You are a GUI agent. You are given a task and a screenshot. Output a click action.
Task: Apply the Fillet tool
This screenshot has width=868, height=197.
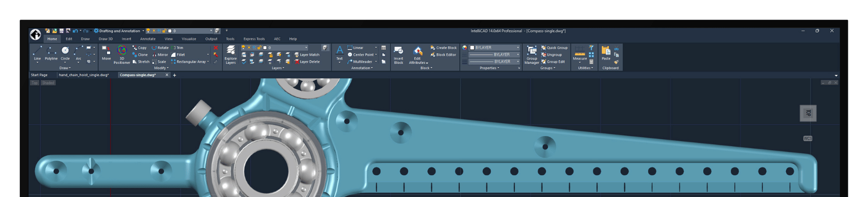tap(178, 55)
